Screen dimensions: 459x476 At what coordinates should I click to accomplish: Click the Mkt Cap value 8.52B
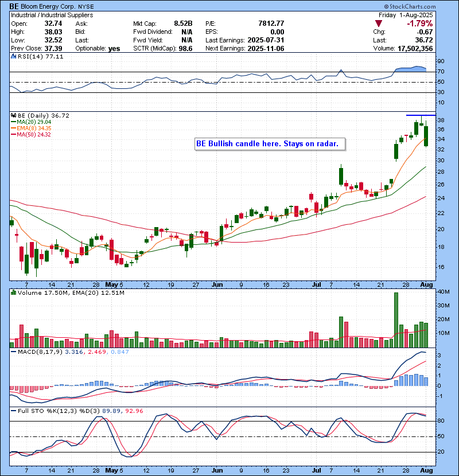(183, 24)
